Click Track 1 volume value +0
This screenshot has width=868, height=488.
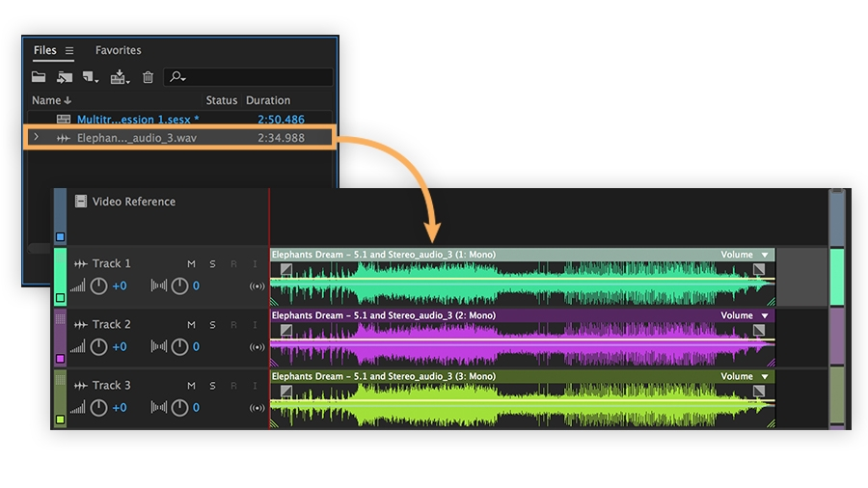coord(120,286)
